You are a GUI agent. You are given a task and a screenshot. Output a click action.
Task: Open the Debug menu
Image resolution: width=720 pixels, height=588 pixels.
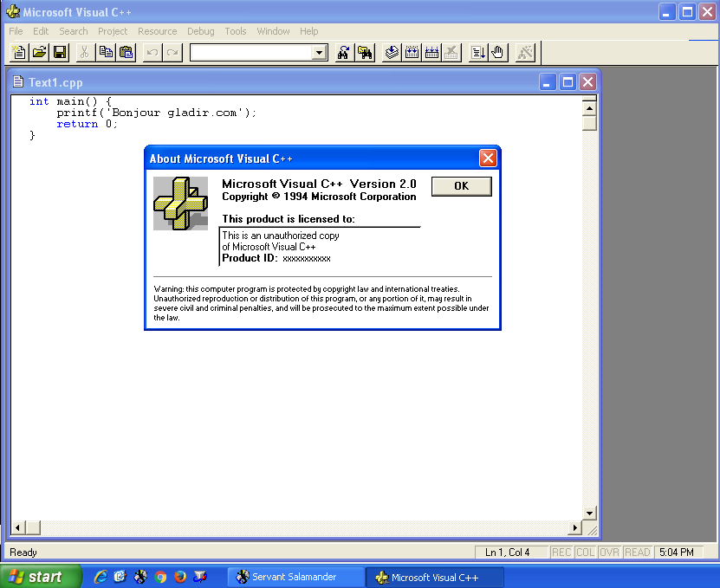(201, 31)
